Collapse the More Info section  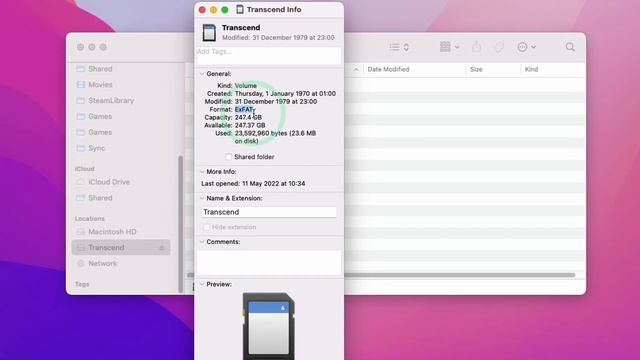tap(202, 172)
